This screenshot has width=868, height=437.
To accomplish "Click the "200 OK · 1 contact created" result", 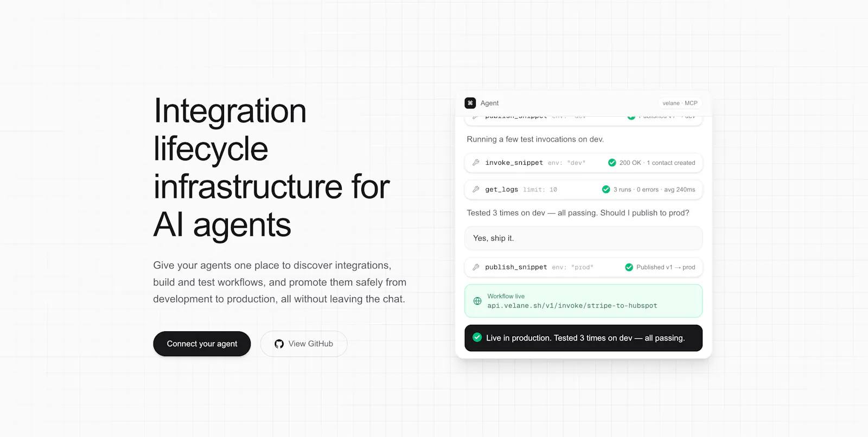I will 657,163.
